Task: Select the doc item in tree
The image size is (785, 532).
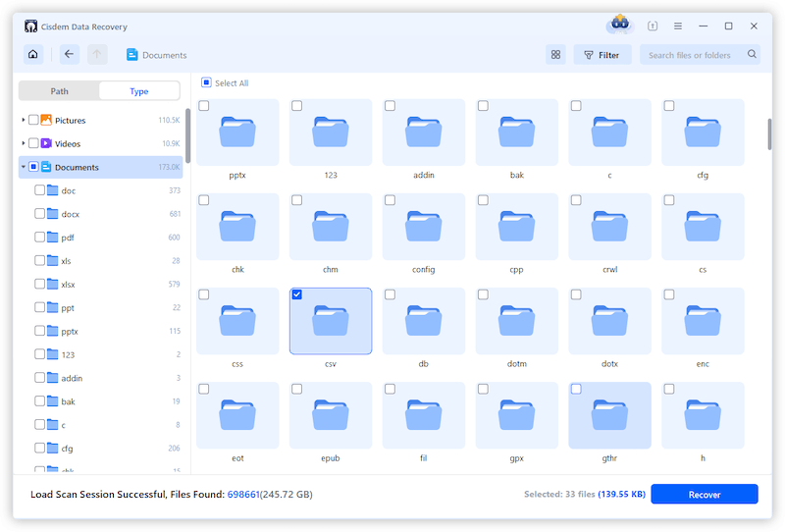Action: pos(101,190)
